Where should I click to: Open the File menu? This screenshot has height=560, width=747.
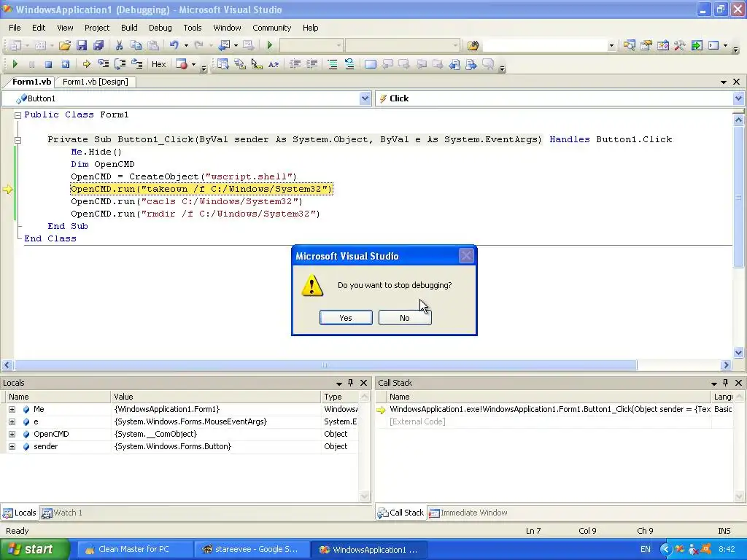click(x=15, y=28)
